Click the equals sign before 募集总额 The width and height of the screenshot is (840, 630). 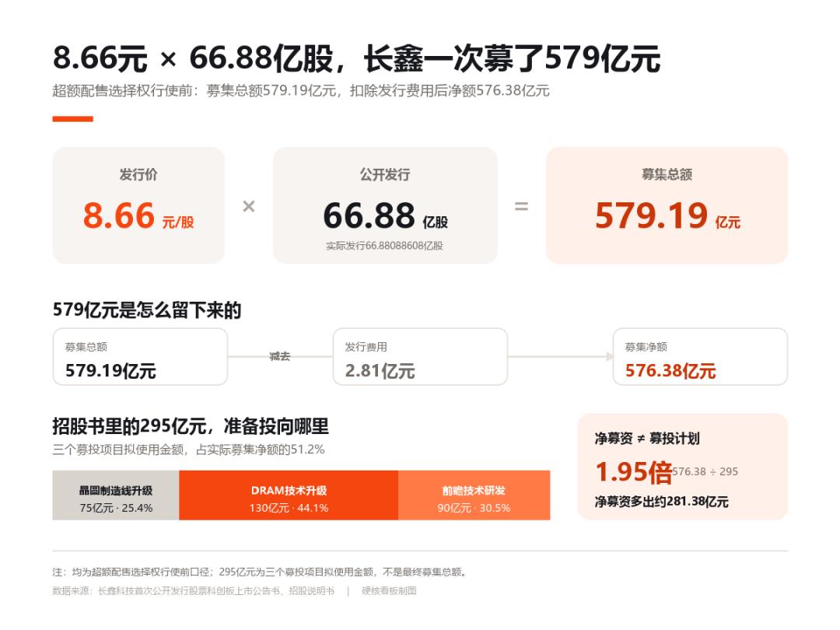(521, 206)
